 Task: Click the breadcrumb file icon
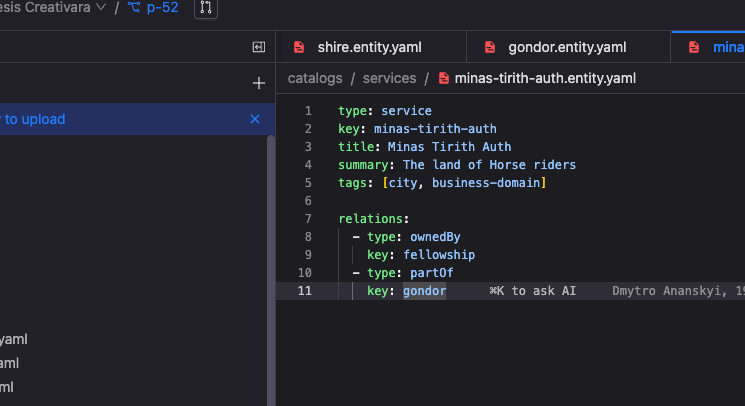pos(444,78)
